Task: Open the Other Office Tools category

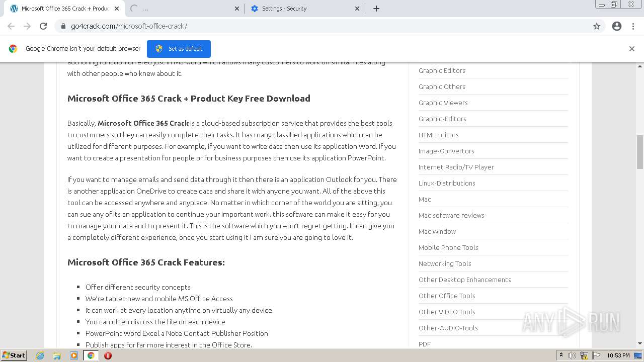Action: (x=447, y=296)
